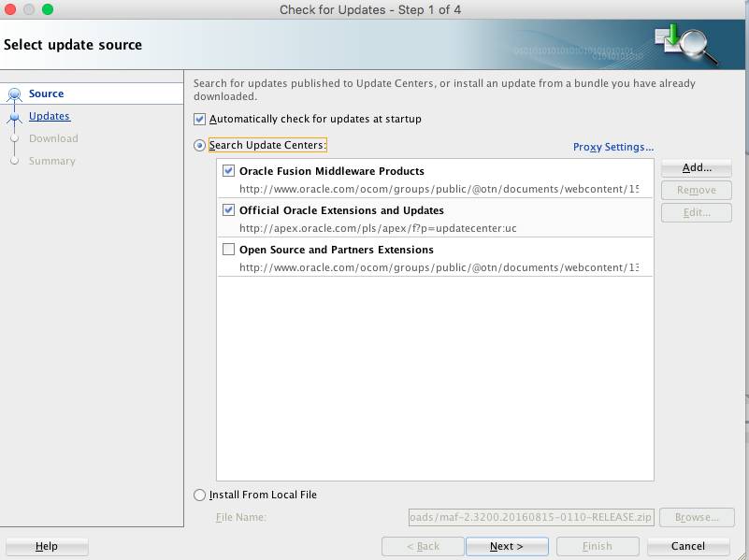Click the Official Oracle Extensions and Updates label
Image resolution: width=749 pixels, height=560 pixels.
pyautogui.click(x=341, y=210)
